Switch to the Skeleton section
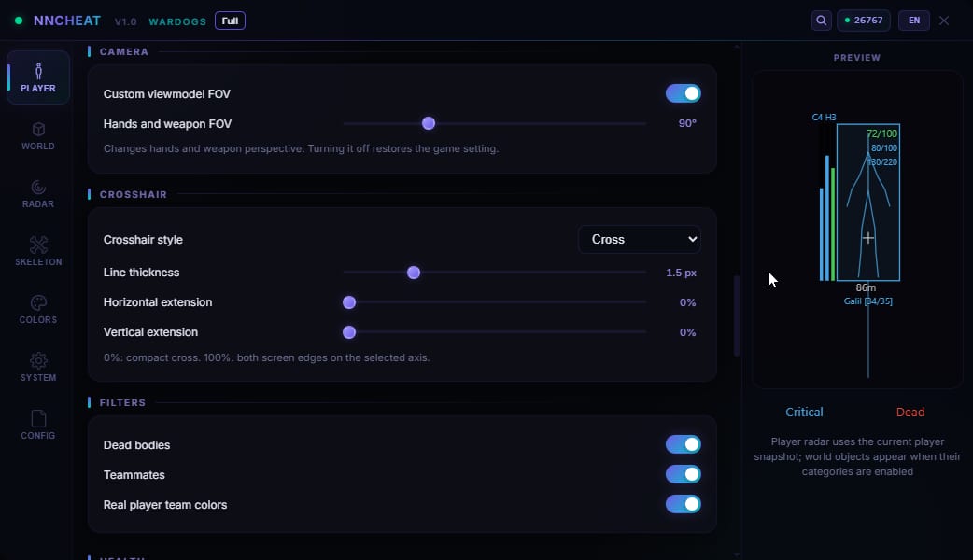This screenshot has width=973, height=560. click(x=38, y=252)
